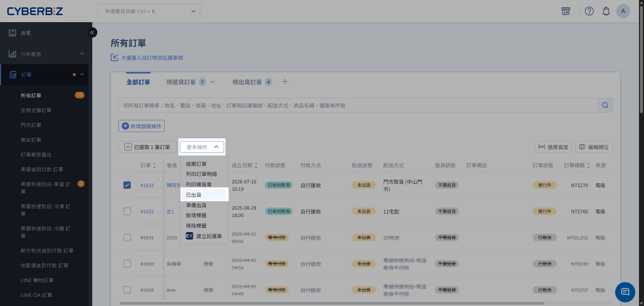
Task: Open 訂單報表匯出 in the sidebar
Action: point(36,155)
